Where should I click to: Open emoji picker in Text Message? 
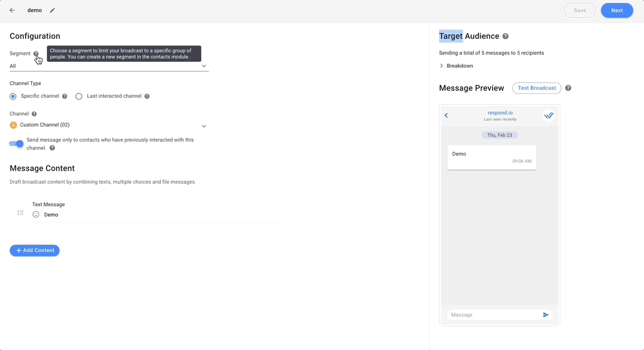(x=36, y=214)
